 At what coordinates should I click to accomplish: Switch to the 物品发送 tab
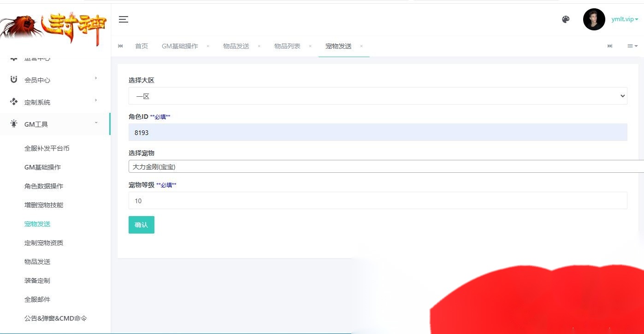236,46
